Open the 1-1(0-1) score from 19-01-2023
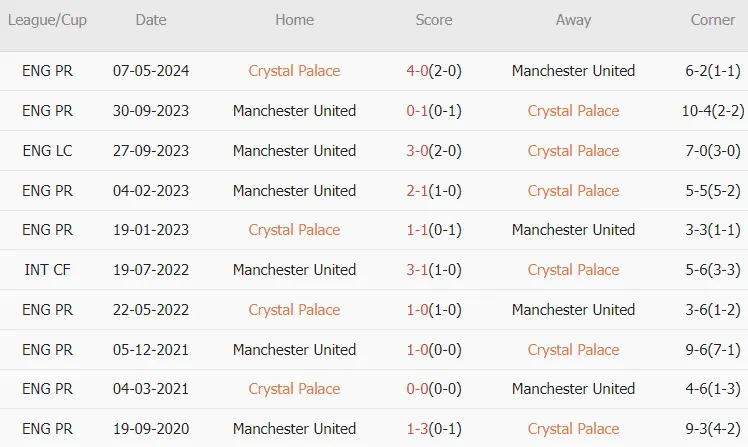The image size is (748, 447). 434,230
